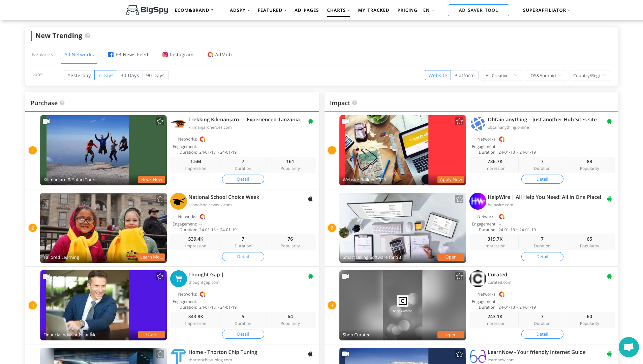Expand the All Creative dropdown
This screenshot has width=643, height=364.
[x=501, y=75]
